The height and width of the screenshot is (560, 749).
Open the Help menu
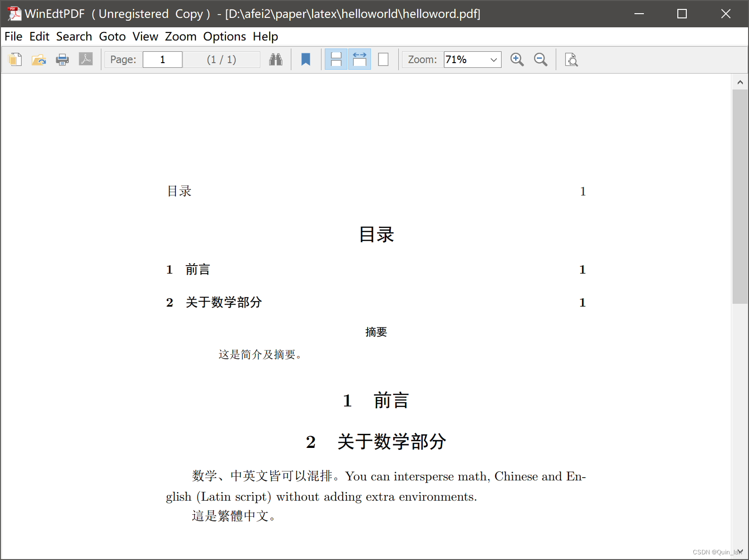(x=265, y=36)
